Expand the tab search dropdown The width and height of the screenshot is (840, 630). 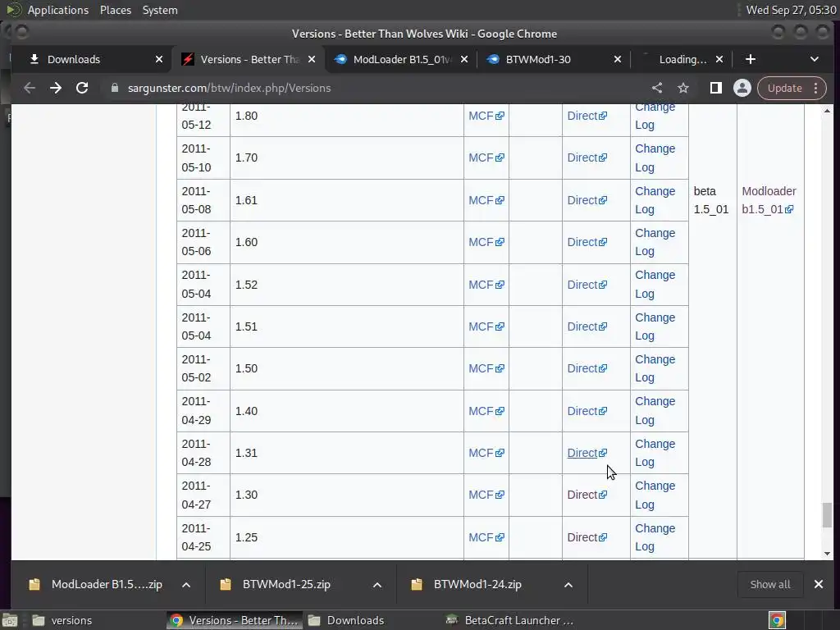click(x=815, y=59)
